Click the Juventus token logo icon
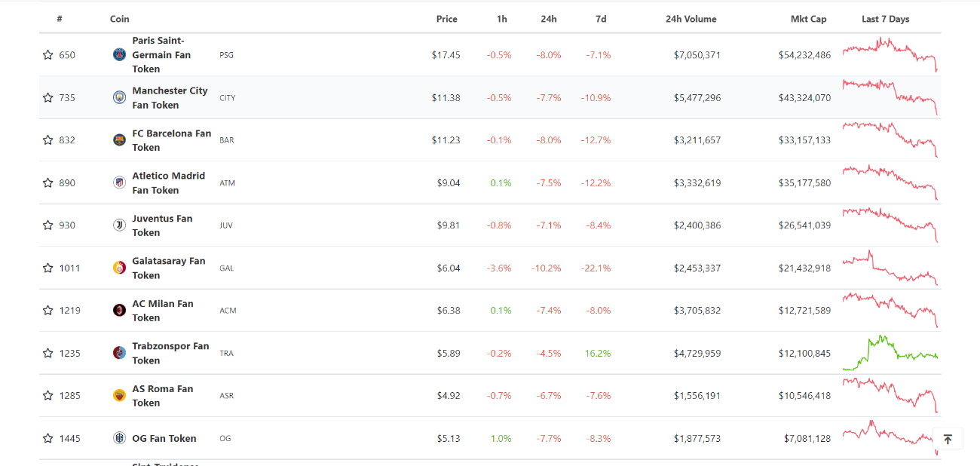This screenshot has height=466, width=980. [119, 225]
